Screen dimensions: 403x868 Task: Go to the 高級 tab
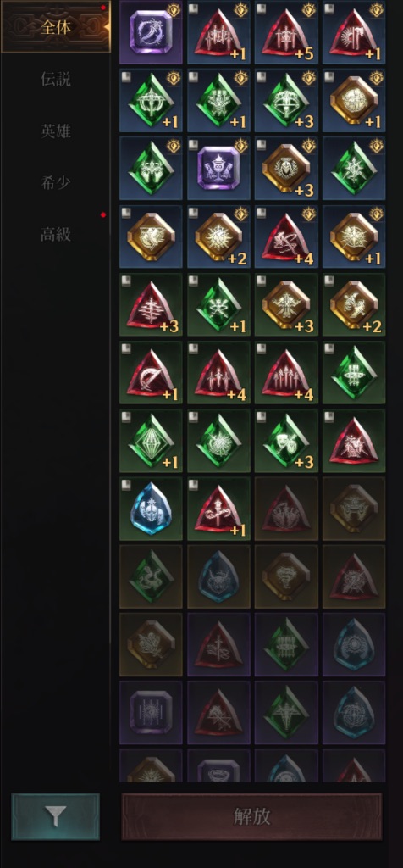[56, 234]
